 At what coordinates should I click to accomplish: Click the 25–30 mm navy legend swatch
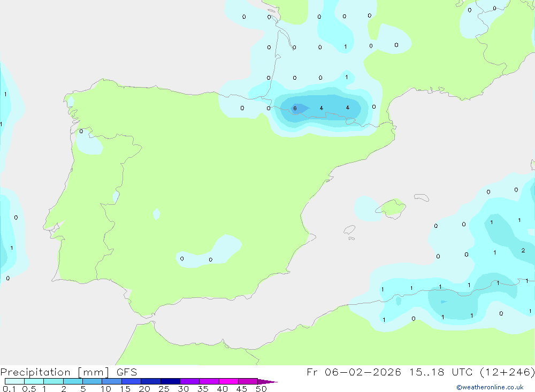(x=170, y=381)
